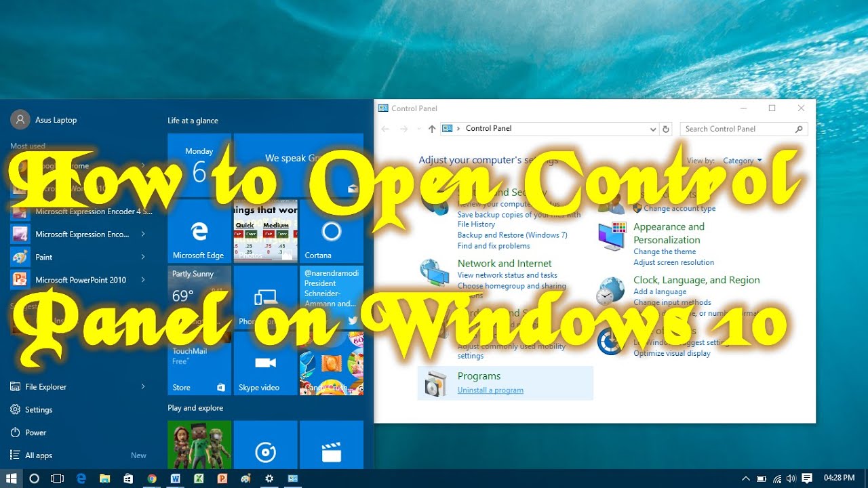
Task: Open the Wi-Fi network icon in tray
Action: (x=777, y=479)
